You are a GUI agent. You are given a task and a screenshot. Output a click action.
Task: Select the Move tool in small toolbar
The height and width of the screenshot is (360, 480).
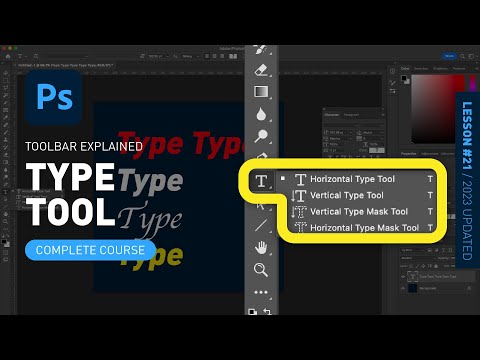point(5,73)
